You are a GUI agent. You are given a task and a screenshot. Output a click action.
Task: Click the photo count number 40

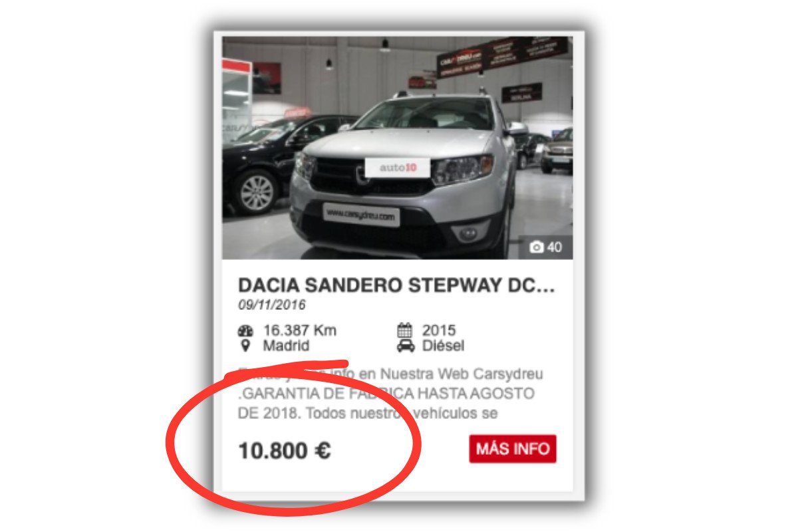click(x=555, y=247)
